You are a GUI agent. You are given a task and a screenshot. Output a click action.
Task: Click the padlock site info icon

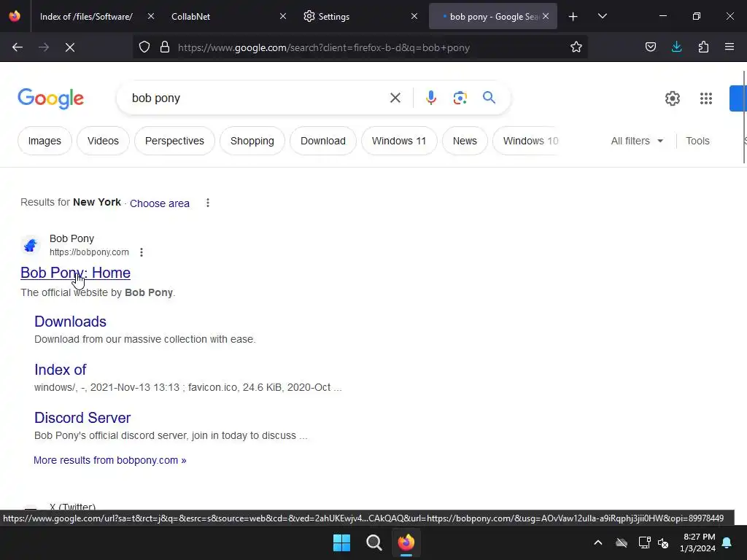coord(165,47)
